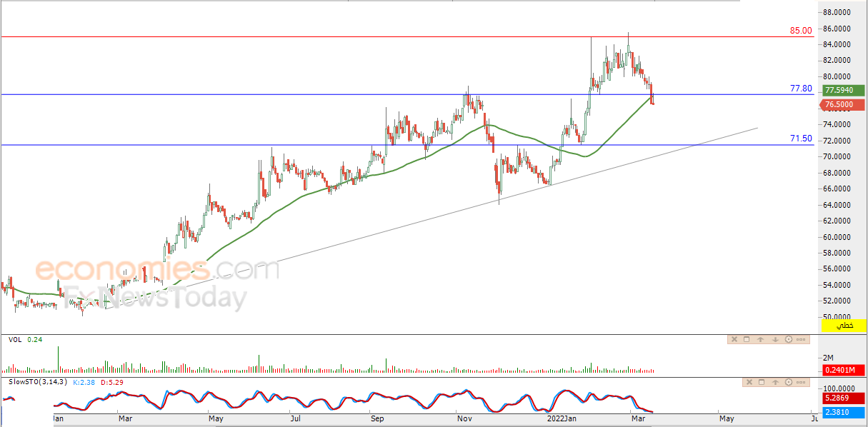Maximize the VOL indicator panel
868x427 pixels.
pos(747,339)
